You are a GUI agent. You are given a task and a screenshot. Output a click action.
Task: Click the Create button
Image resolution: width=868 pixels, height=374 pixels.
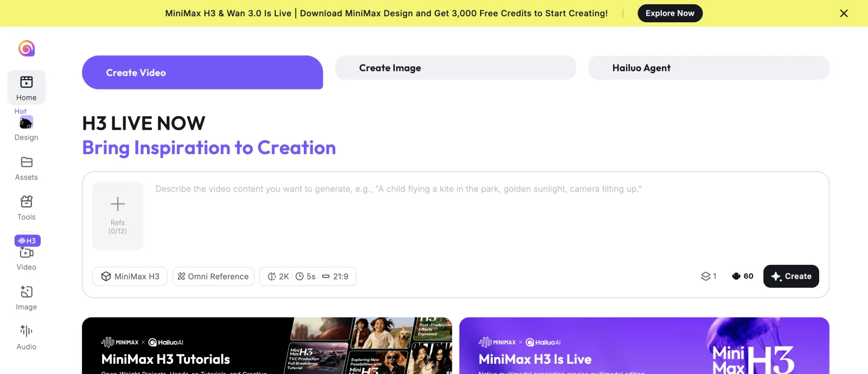click(791, 276)
